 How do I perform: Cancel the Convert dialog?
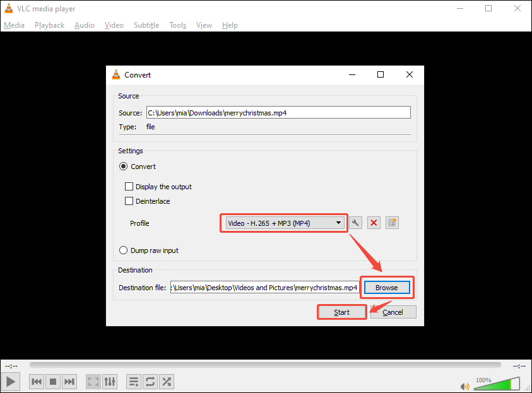point(393,312)
